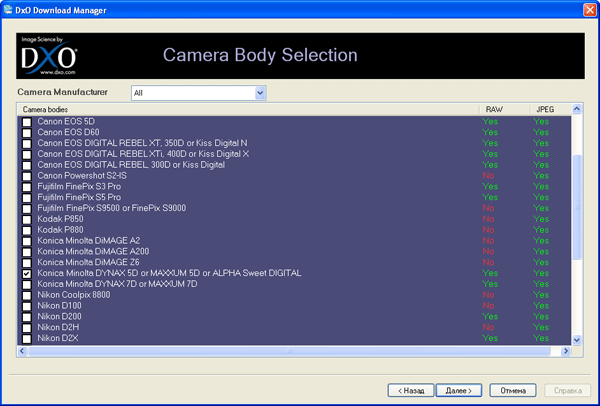Click 'Konica Minolta DYNAX 7D or MAXXUM 7D' text

[x=117, y=284]
